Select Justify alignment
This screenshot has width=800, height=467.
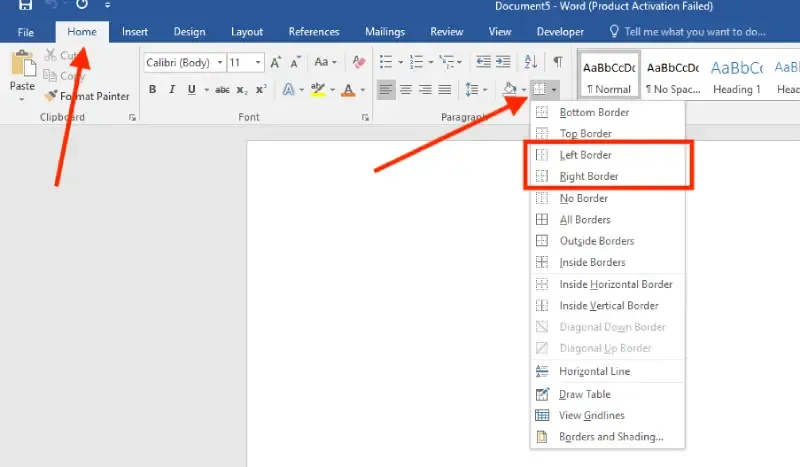coord(445,90)
